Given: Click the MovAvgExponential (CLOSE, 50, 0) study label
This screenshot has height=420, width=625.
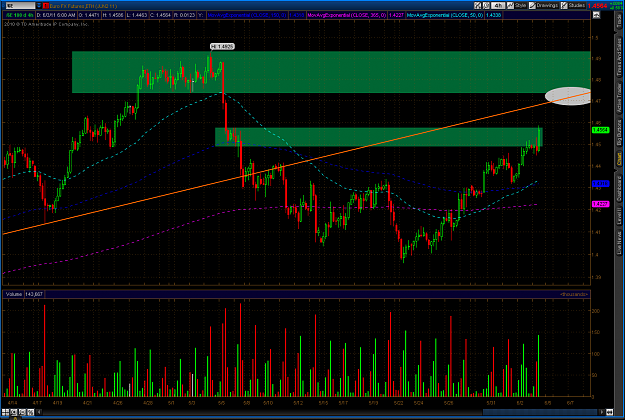Looking at the screenshot, I should point(445,15).
